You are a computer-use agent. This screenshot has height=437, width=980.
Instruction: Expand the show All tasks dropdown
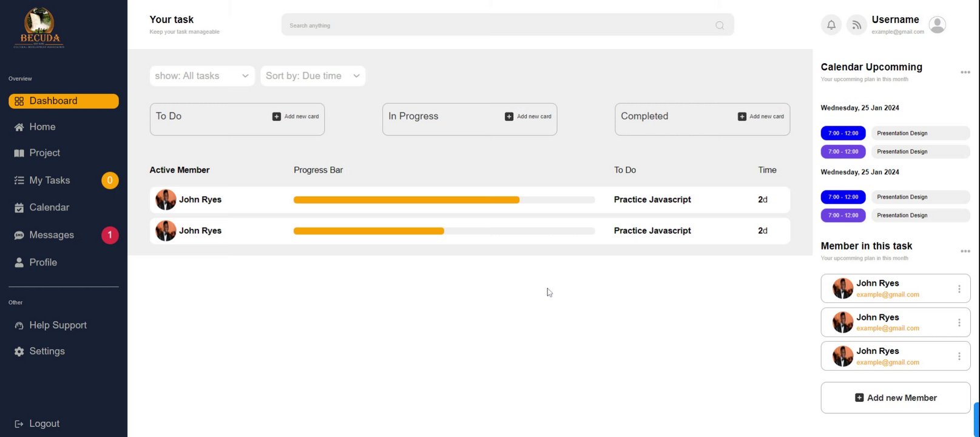coord(202,76)
